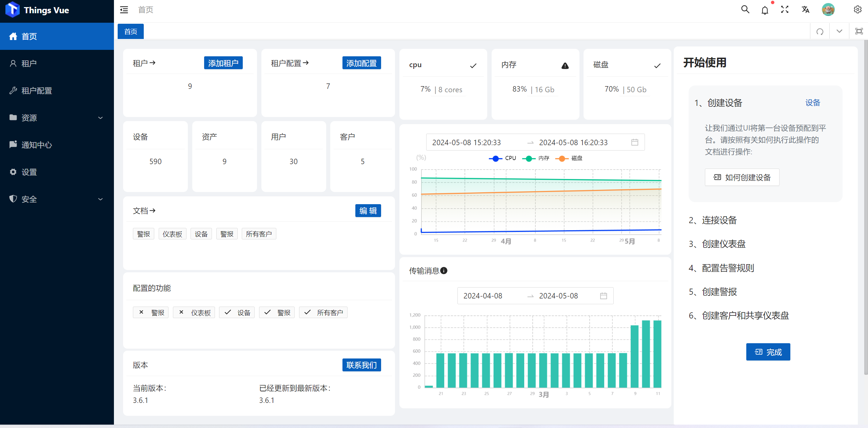
Task: Click the 添加租户 button
Action: coord(223,63)
